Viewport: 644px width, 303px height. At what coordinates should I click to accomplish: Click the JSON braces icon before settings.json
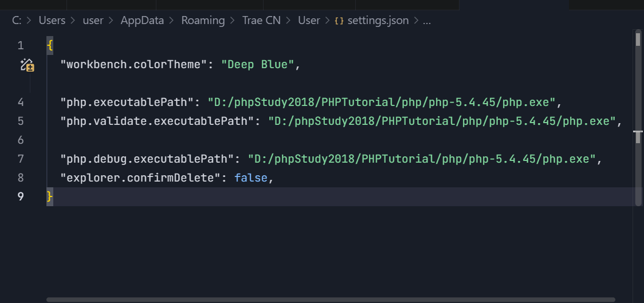[339, 21]
